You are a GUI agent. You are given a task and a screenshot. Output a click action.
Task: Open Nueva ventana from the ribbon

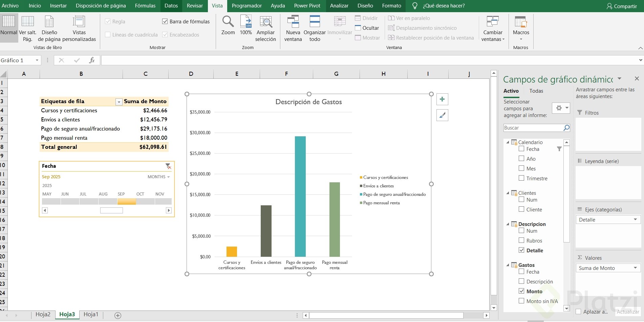(293, 22)
